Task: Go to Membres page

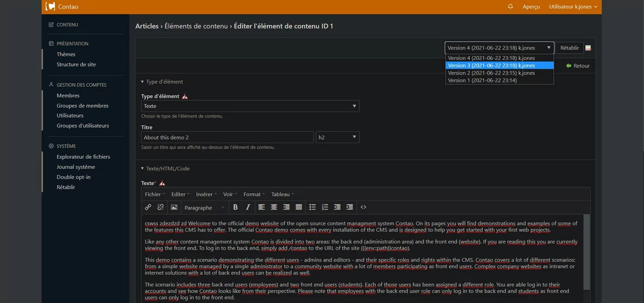Action: (68, 95)
